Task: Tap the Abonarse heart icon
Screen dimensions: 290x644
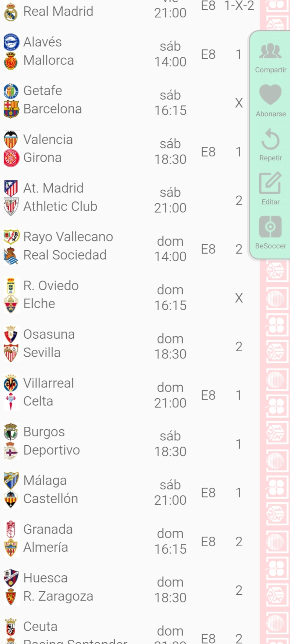Action: [x=270, y=94]
